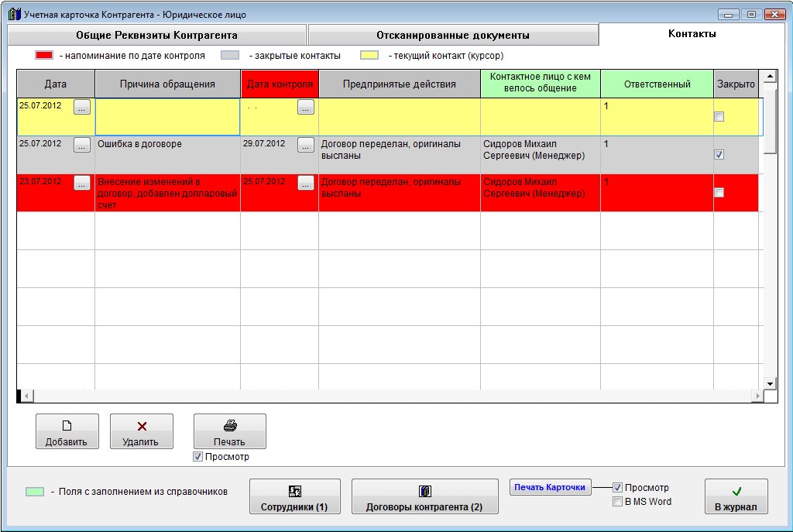
Task: Click the Дата column header
Action: coord(56,84)
